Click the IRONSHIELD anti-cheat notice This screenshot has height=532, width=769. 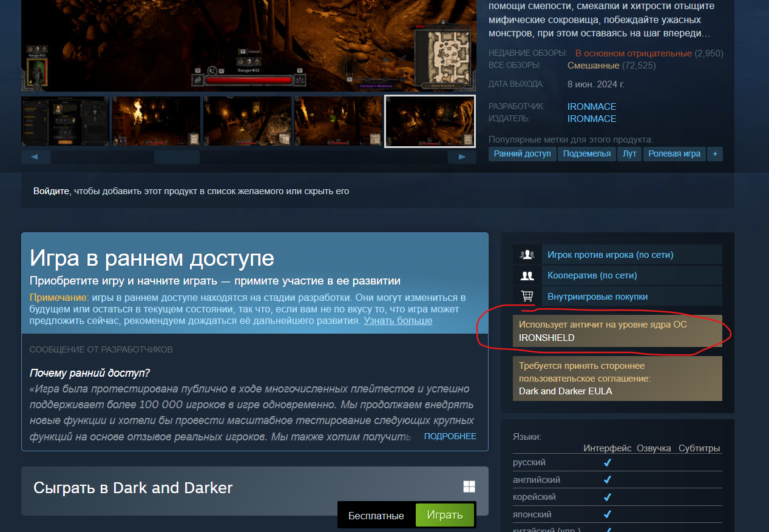(617, 331)
